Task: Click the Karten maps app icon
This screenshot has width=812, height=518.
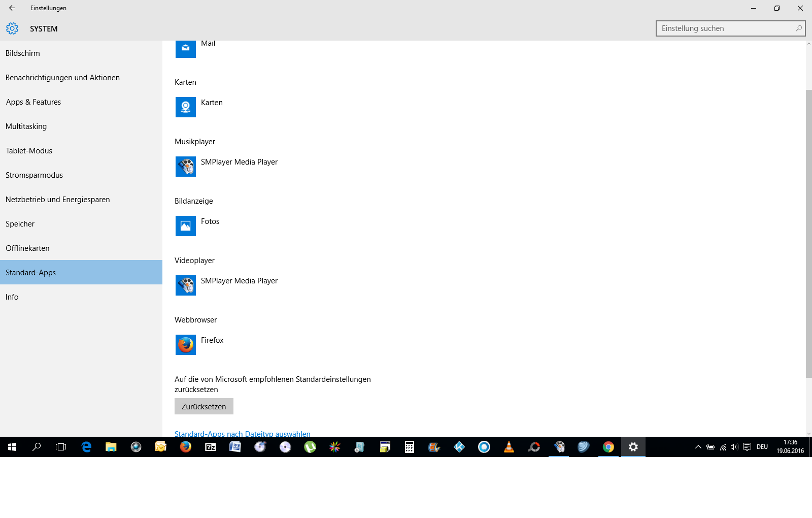Action: 186,107
